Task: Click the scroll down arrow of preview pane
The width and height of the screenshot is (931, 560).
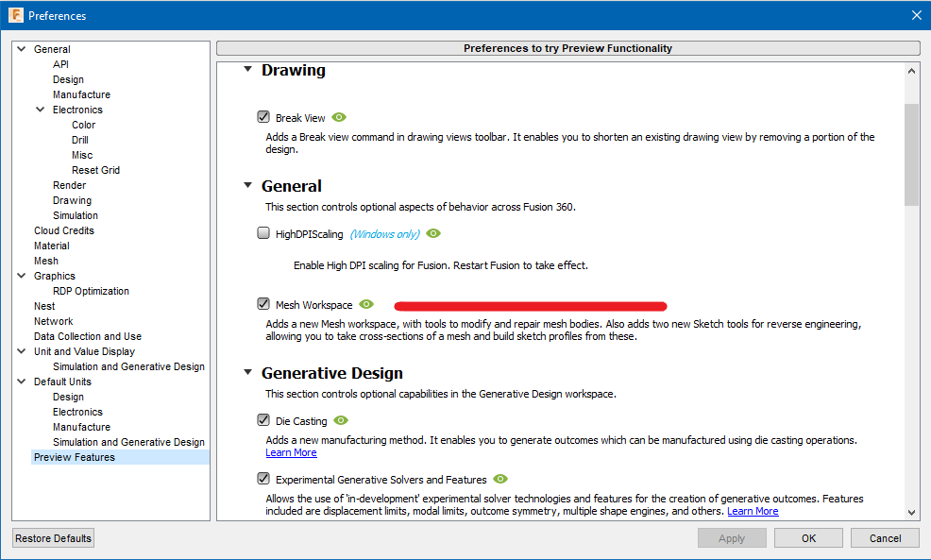Action: [911, 513]
